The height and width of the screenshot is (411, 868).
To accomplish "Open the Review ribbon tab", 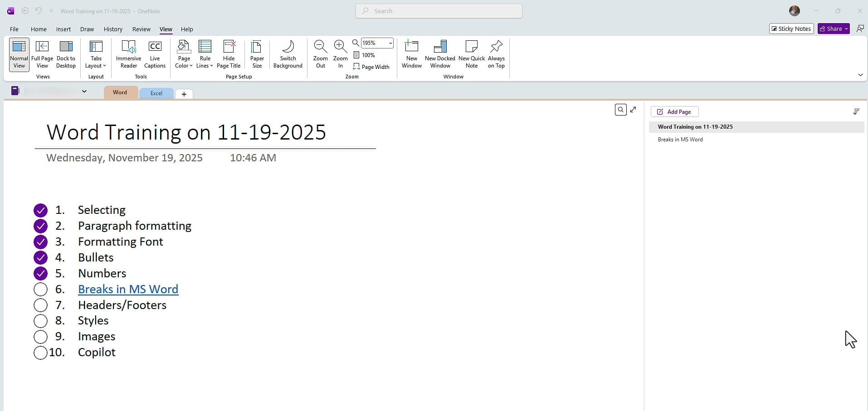I will [x=141, y=29].
